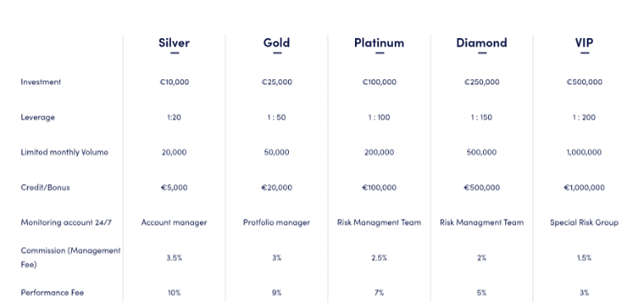Screen dimensions: 644x304
Task: Select the 10% Silver performance fee
Action: click(x=174, y=292)
